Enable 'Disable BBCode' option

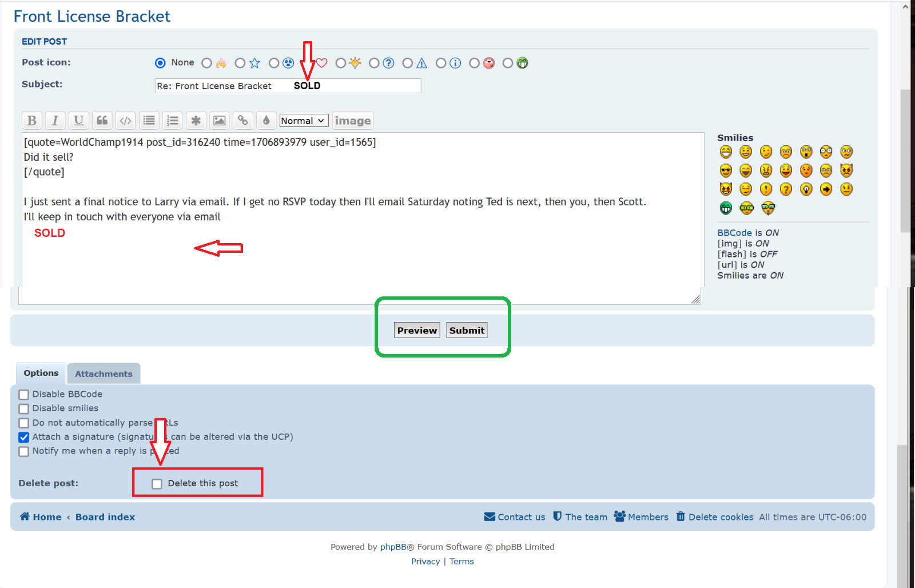(24, 395)
